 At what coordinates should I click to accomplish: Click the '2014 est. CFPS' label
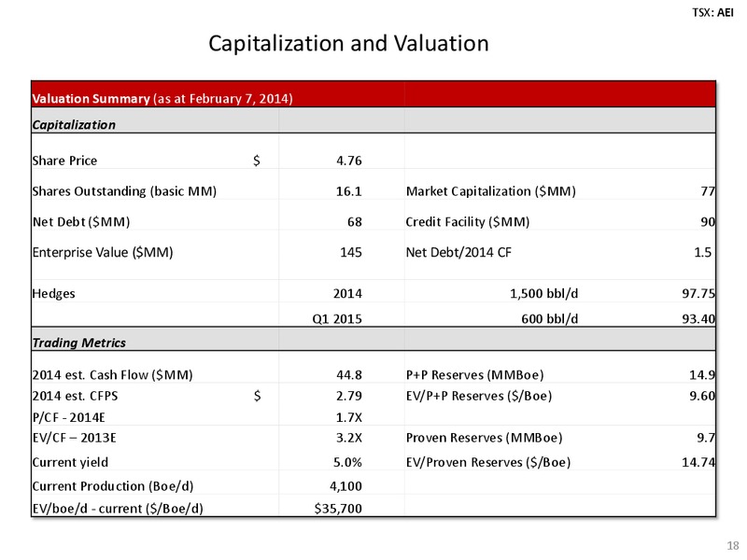tap(75, 396)
